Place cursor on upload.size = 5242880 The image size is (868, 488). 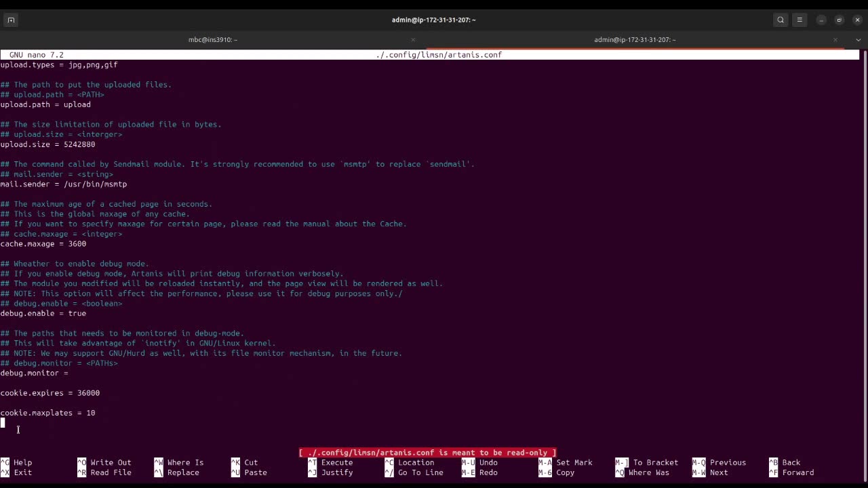47,144
